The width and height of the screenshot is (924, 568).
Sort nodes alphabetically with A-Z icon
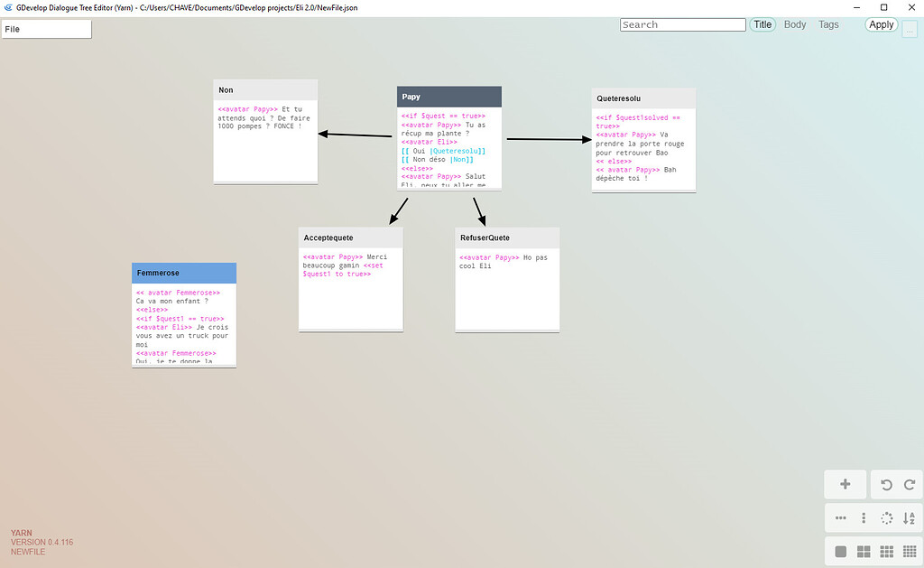(x=910, y=518)
